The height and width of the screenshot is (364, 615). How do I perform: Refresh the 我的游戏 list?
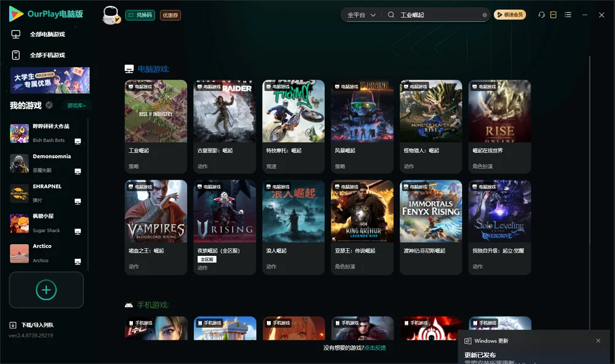pyautogui.click(x=49, y=105)
